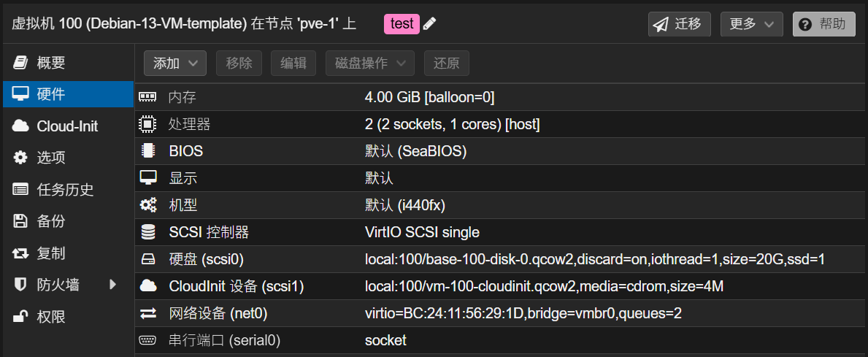Click the keyboard icon beside 串行端口
Viewport: 868px width, 357px height.
point(147,340)
